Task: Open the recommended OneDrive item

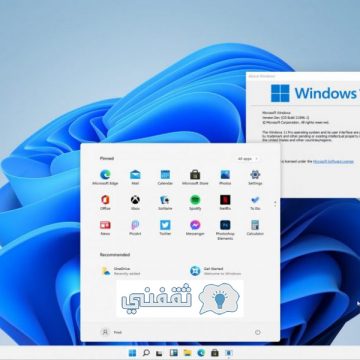Action: (x=121, y=271)
